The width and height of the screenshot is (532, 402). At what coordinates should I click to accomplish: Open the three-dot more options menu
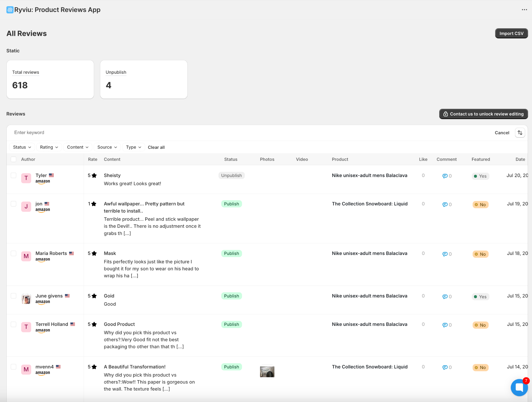pyautogui.click(x=524, y=10)
